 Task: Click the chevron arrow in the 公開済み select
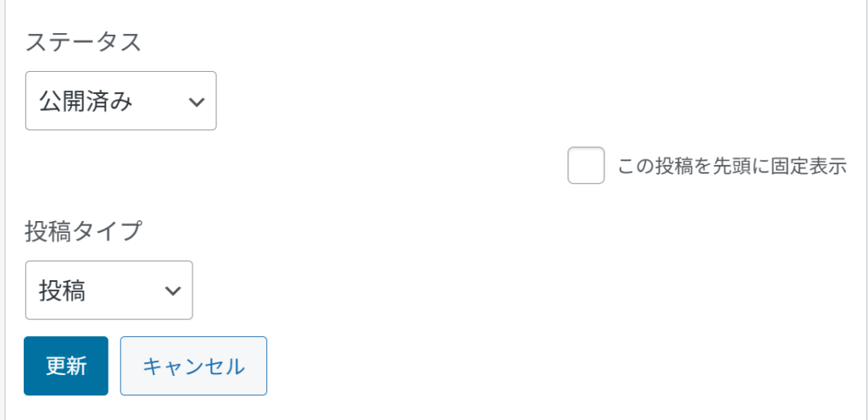(196, 102)
